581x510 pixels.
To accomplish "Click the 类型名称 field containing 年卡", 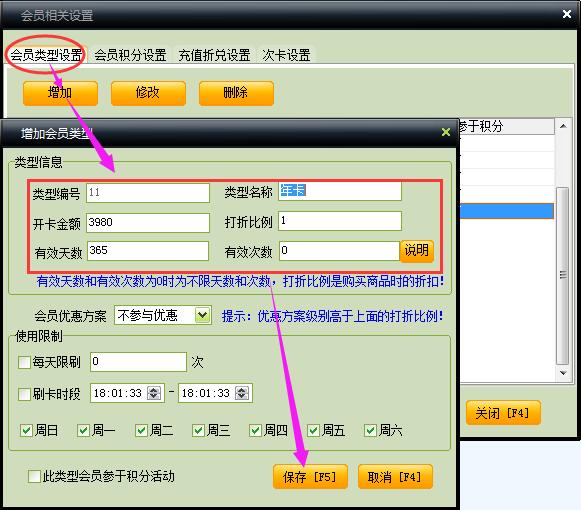I will (340, 191).
